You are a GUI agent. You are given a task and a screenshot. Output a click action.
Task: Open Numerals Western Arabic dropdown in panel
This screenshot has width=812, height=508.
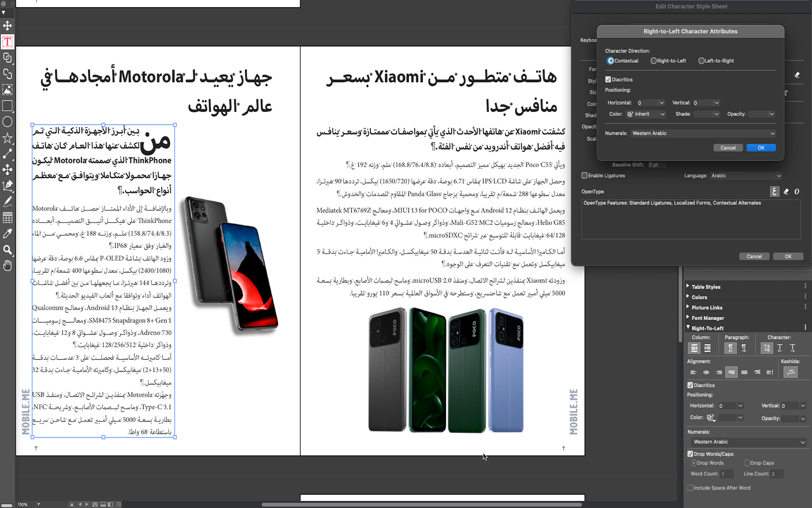click(x=749, y=442)
